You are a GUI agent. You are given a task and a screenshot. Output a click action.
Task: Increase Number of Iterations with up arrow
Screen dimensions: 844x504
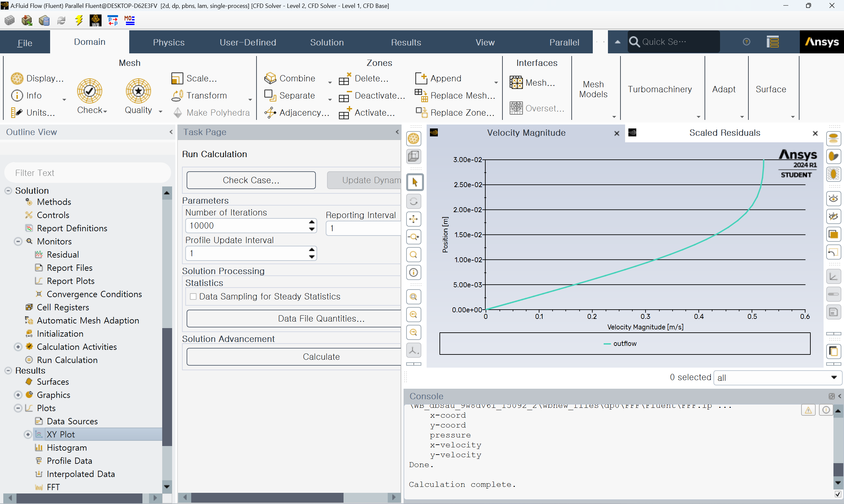pos(312,222)
